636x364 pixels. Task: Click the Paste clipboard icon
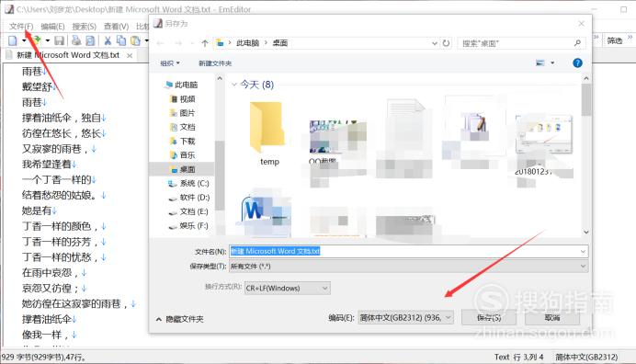point(135,40)
